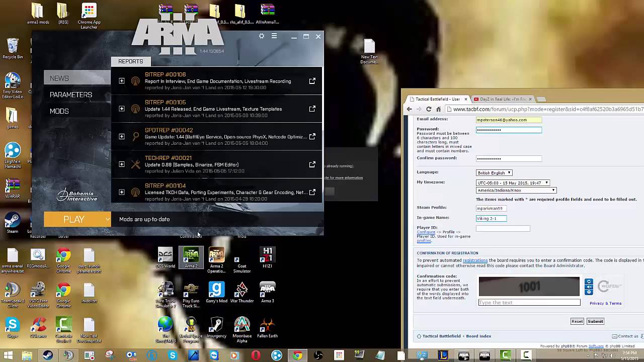
Task: Reload the Chrome page
Action: [429, 109]
